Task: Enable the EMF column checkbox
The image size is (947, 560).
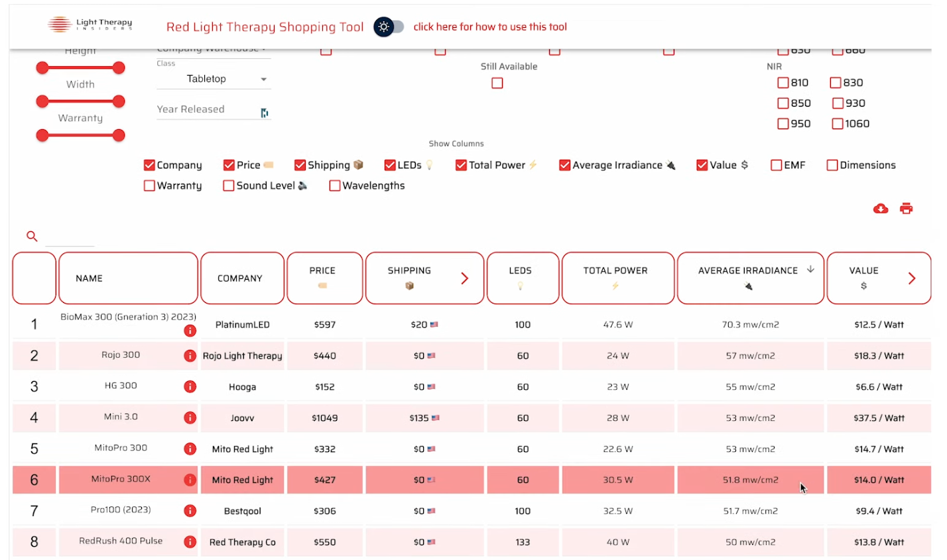Action: pos(776,165)
